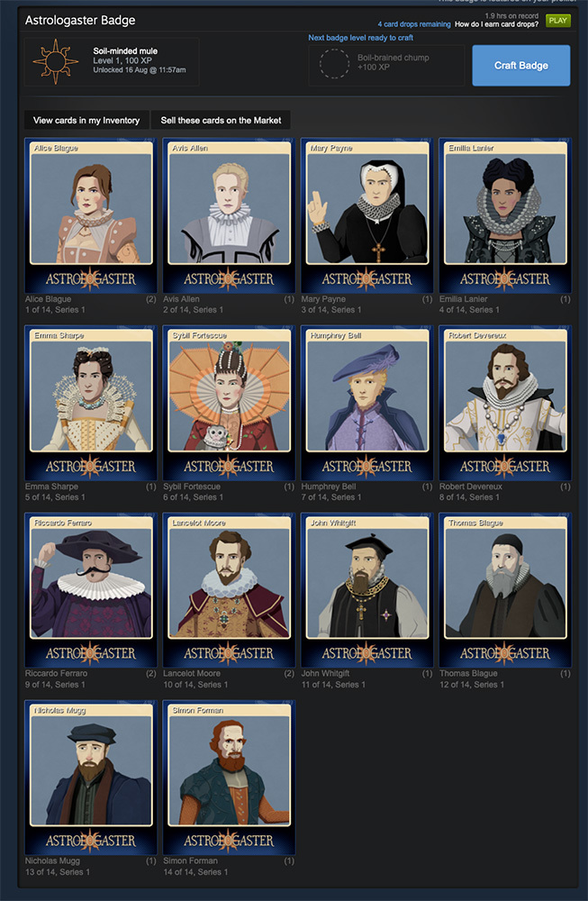Image resolution: width=588 pixels, height=901 pixels.
Task: Select Sell these cards on the Market
Action: point(221,120)
